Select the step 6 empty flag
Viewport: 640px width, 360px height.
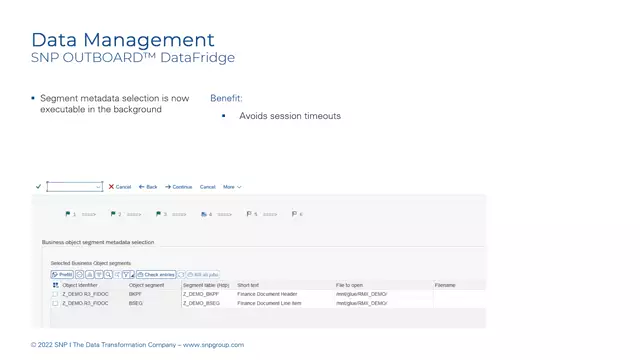tap(294, 214)
